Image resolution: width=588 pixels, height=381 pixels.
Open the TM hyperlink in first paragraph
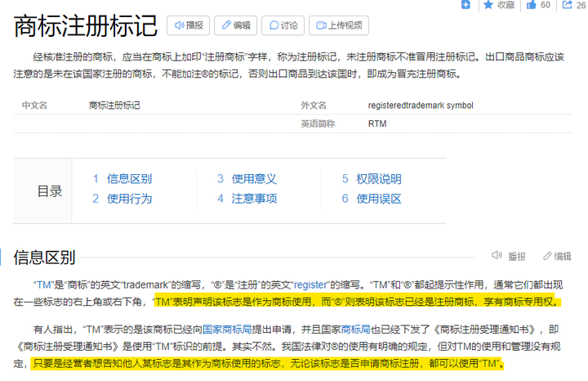[43, 285]
